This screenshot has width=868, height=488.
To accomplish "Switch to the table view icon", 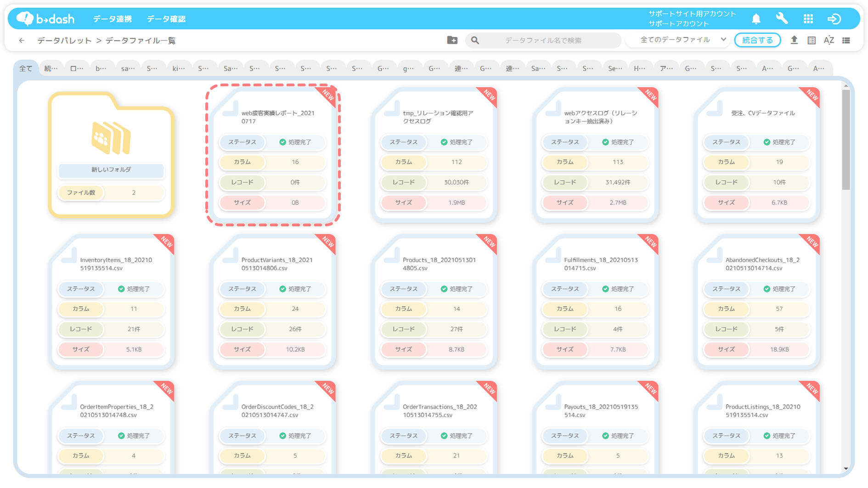I will (x=812, y=40).
